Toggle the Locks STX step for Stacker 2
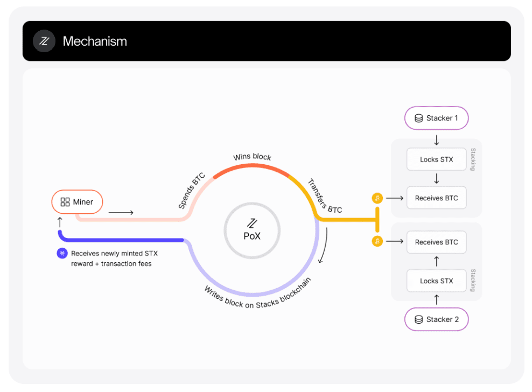 point(436,281)
